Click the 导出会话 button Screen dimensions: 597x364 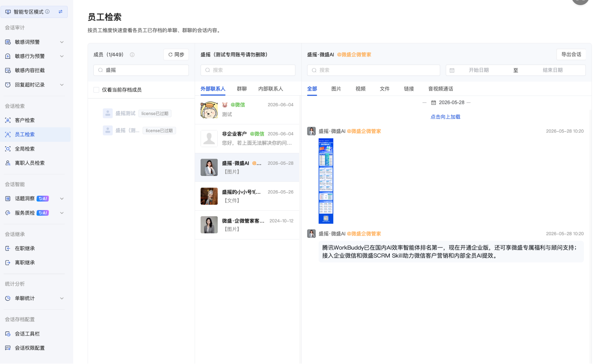click(571, 55)
